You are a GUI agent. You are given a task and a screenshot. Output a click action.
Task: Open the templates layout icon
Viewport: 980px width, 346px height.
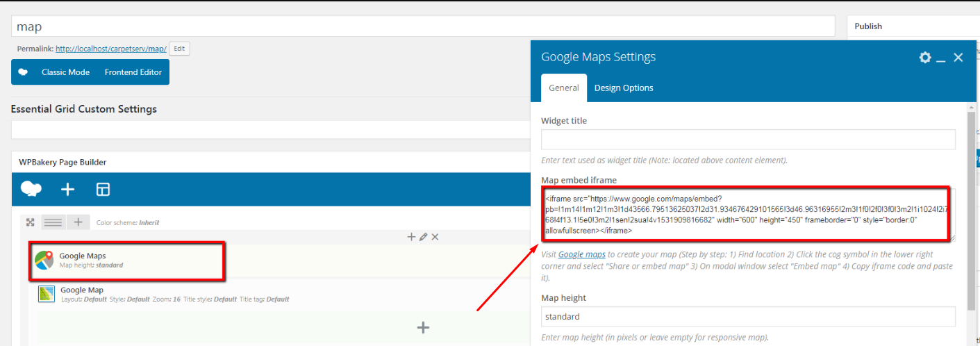click(x=103, y=189)
